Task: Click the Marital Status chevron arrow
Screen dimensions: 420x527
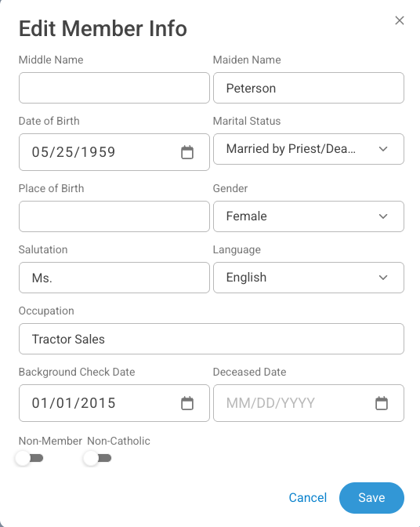Action: (x=383, y=149)
